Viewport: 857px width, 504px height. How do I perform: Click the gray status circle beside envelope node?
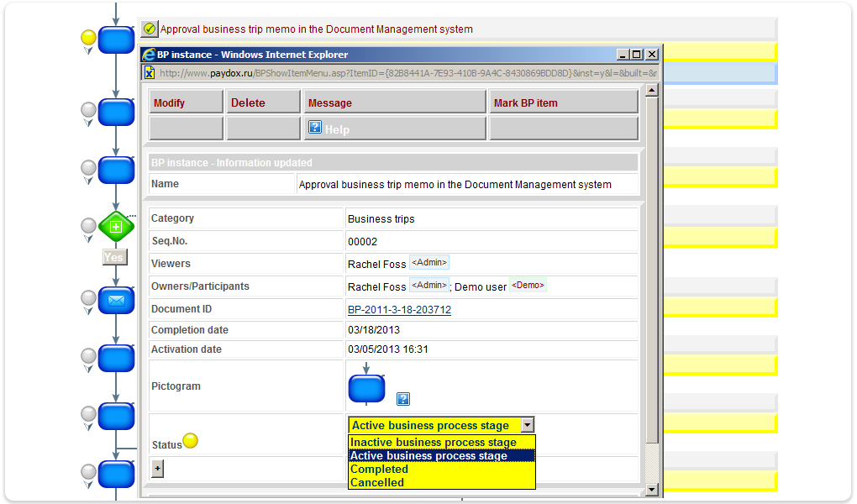click(88, 298)
